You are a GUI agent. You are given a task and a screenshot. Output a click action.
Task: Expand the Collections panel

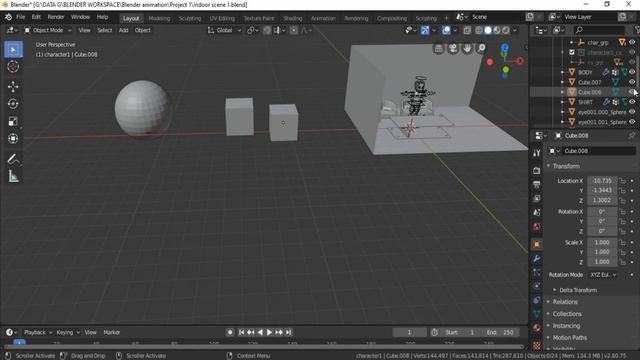(x=567, y=314)
